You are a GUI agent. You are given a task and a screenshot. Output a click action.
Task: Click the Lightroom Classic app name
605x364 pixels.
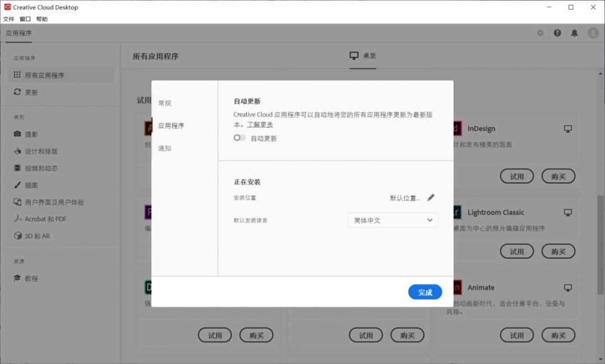(496, 212)
